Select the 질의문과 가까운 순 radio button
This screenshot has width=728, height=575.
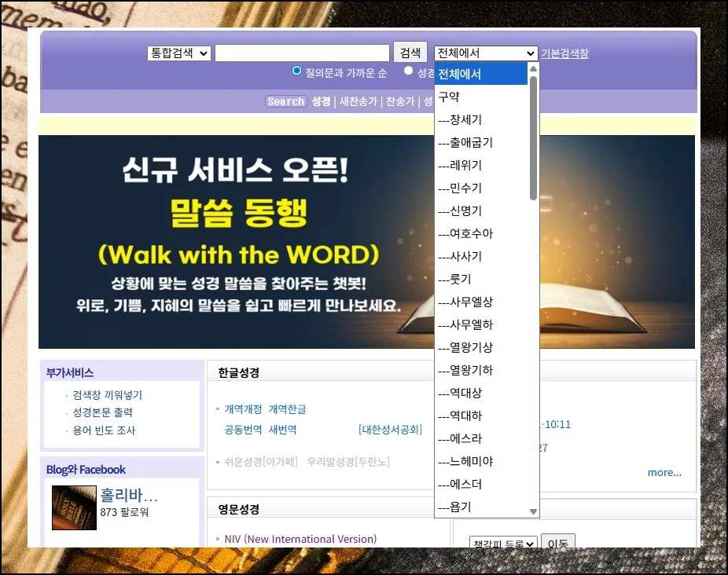point(296,71)
